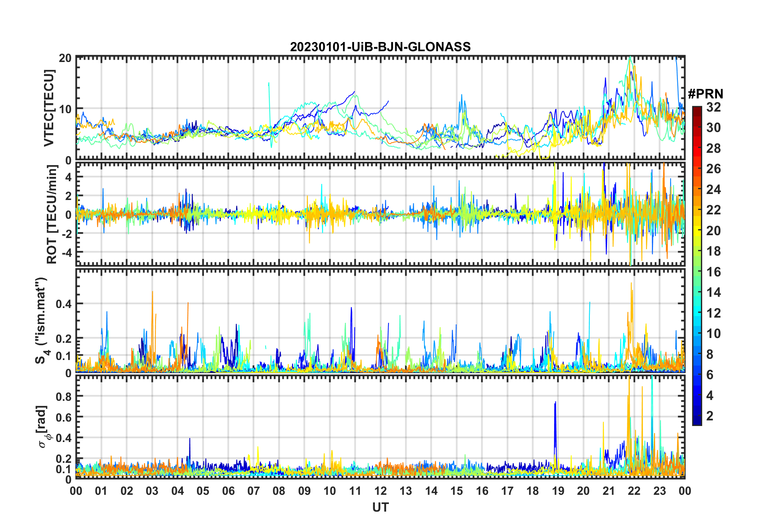Click the PRN color scale bar
This screenshot has height=532, width=761.
(x=697, y=266)
